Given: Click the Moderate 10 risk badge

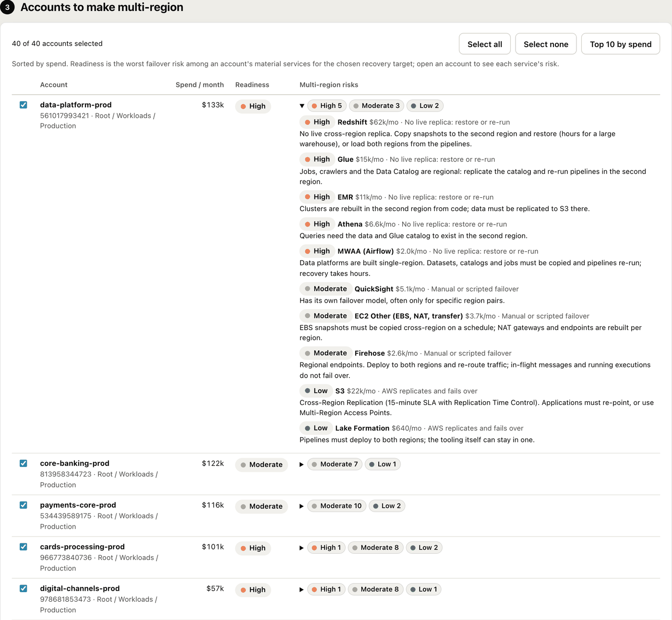Looking at the screenshot, I should (336, 506).
